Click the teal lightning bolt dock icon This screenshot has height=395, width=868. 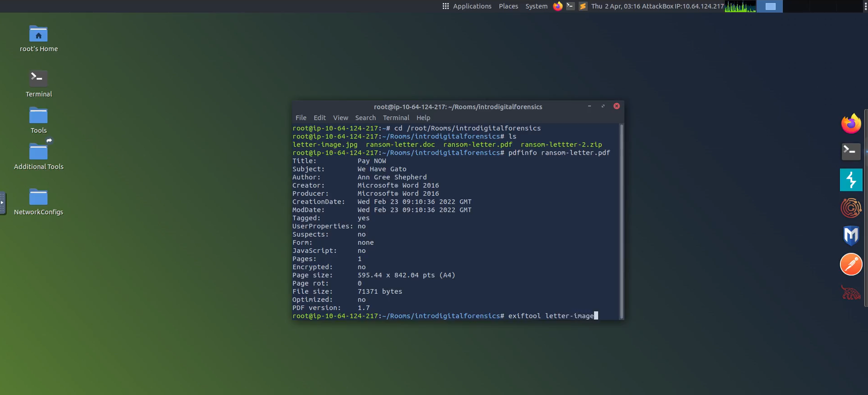[851, 180]
